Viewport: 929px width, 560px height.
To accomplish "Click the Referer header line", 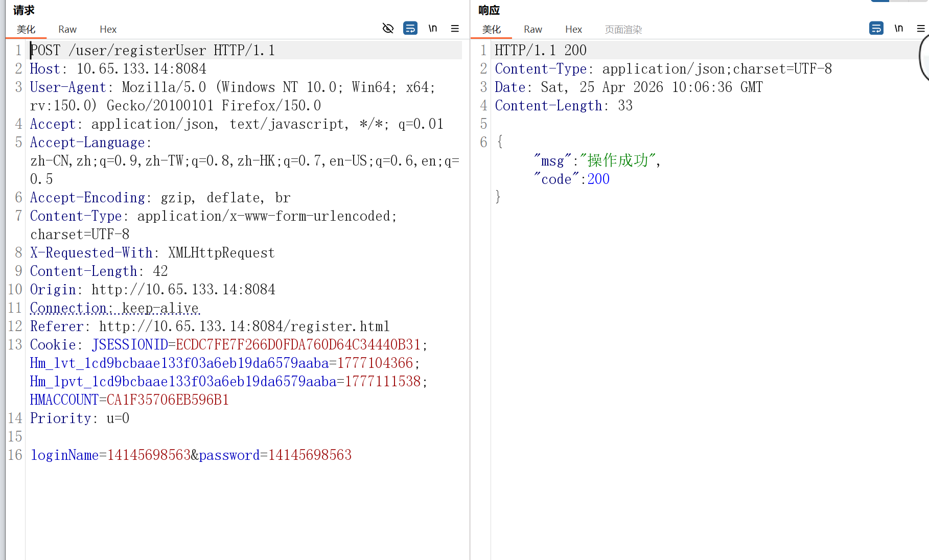I will [210, 326].
